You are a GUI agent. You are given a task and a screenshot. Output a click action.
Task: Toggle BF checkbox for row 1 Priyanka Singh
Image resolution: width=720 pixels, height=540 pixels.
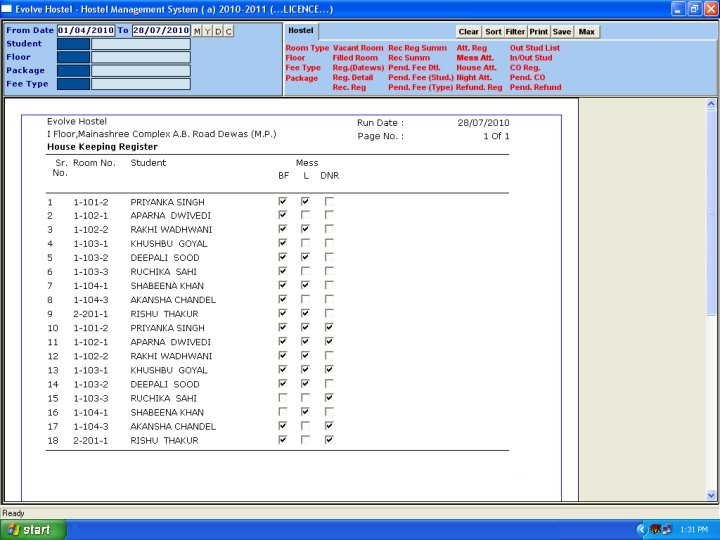pyautogui.click(x=283, y=201)
